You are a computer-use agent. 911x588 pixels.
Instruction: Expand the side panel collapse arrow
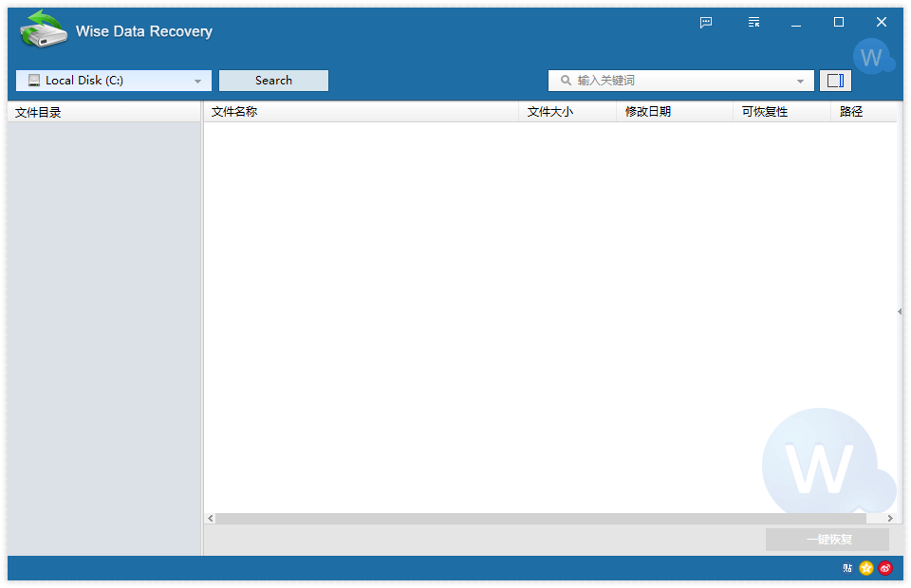point(900,312)
